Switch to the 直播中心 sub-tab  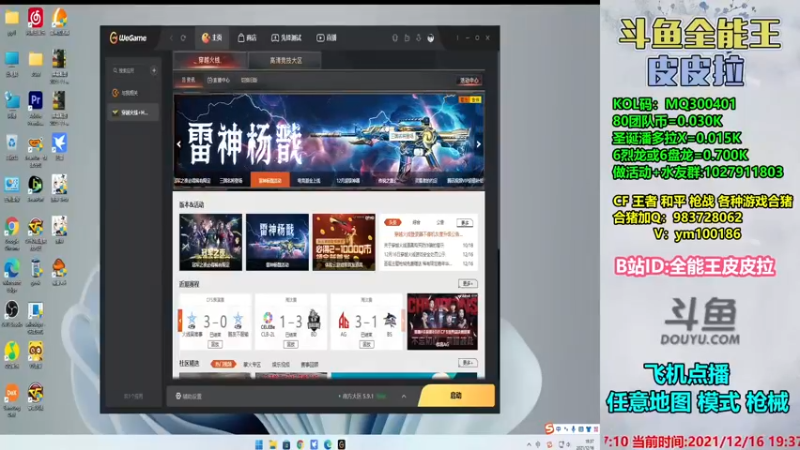219,80
